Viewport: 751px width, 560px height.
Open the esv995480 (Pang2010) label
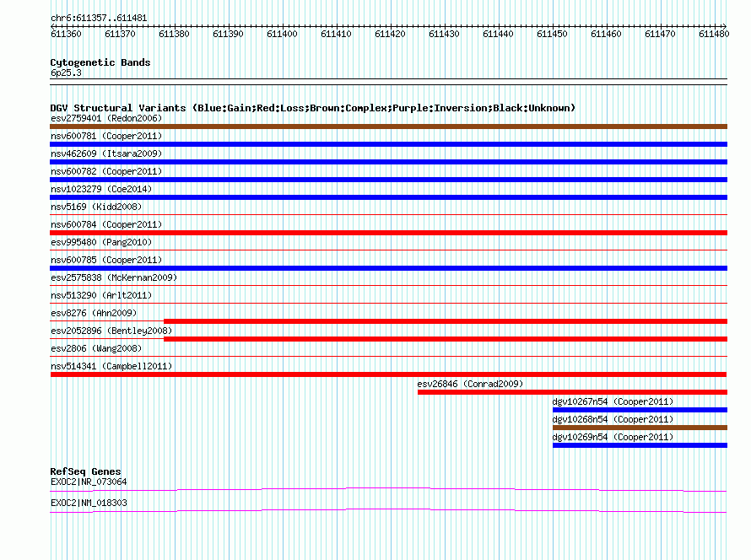click(x=101, y=242)
